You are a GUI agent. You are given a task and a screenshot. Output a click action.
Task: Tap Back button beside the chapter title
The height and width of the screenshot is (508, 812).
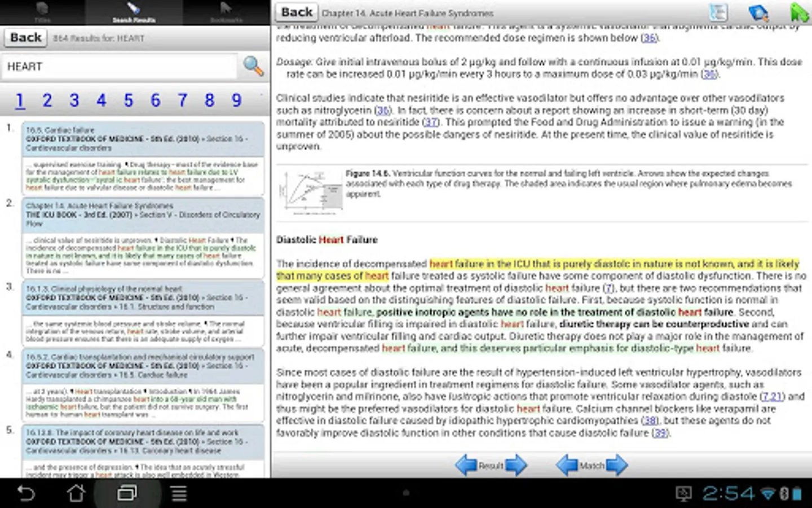297,12
